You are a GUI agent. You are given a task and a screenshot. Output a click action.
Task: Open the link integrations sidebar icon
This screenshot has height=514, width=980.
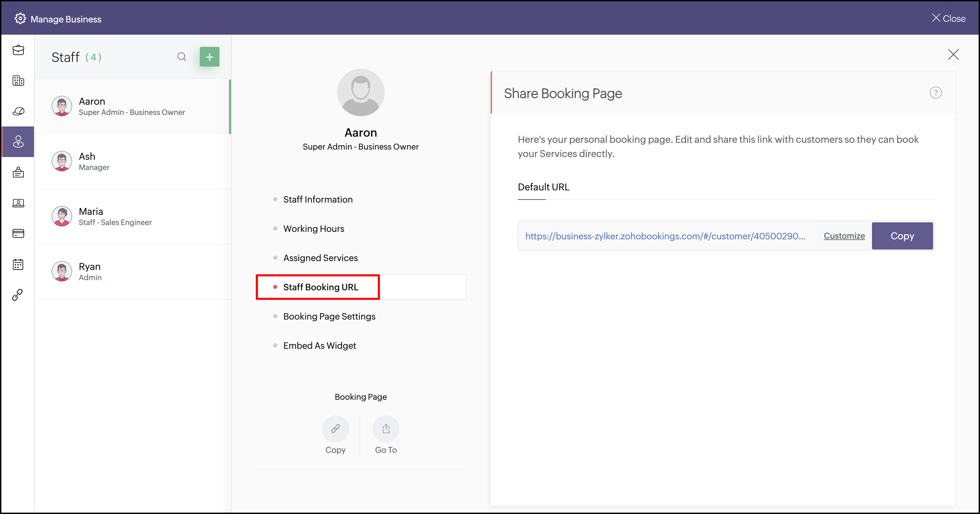tap(18, 295)
